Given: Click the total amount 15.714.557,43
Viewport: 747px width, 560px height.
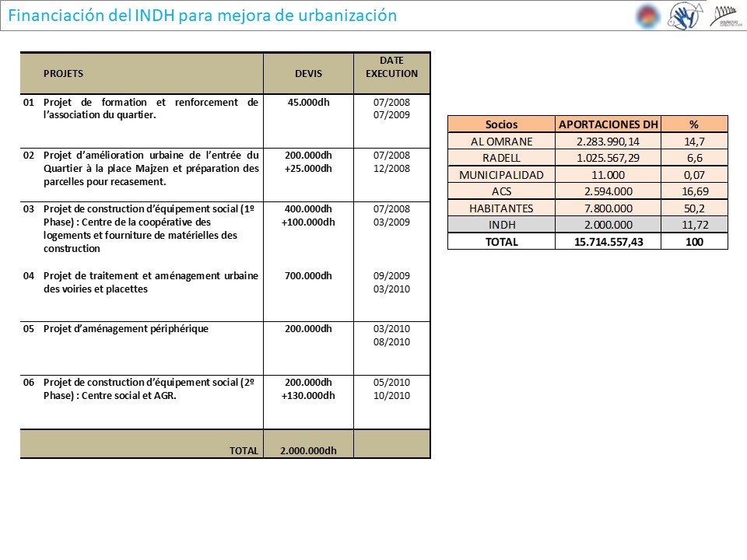Looking at the screenshot, I should (608, 242).
